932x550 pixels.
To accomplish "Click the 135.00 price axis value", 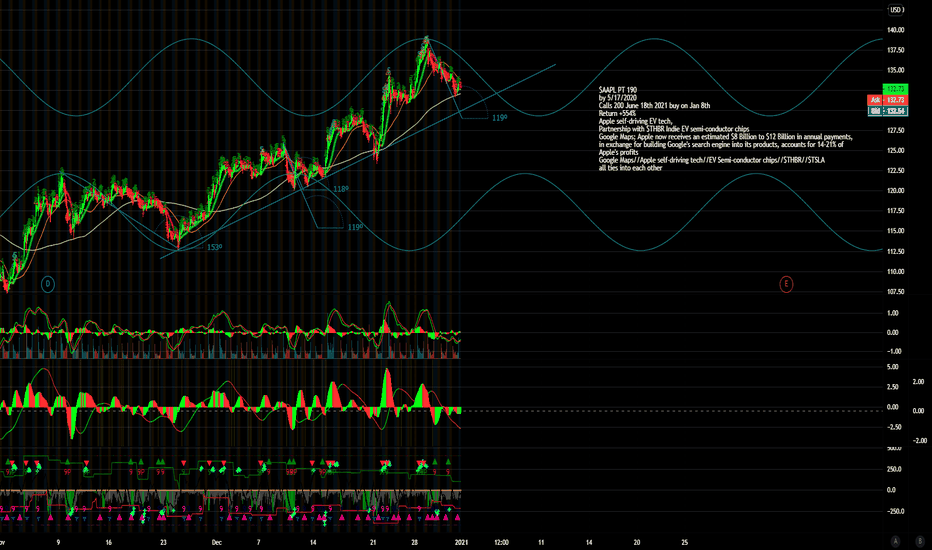I will (x=896, y=70).
